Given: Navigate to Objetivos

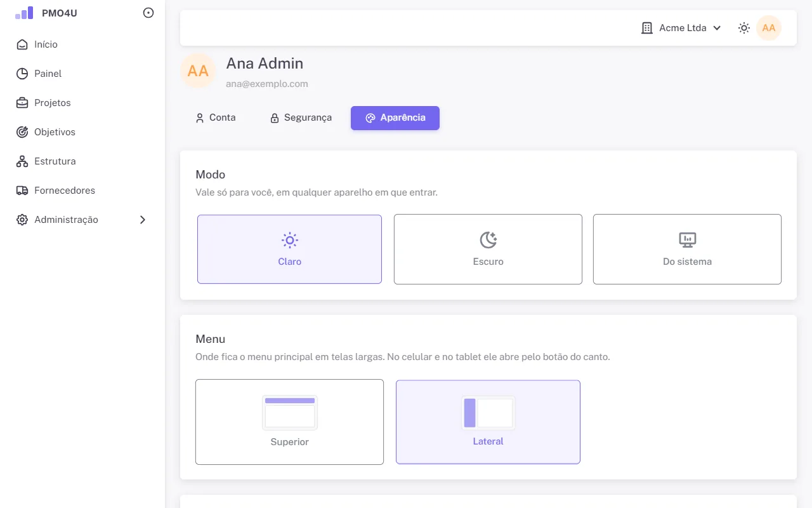Looking at the screenshot, I should coord(82,132).
